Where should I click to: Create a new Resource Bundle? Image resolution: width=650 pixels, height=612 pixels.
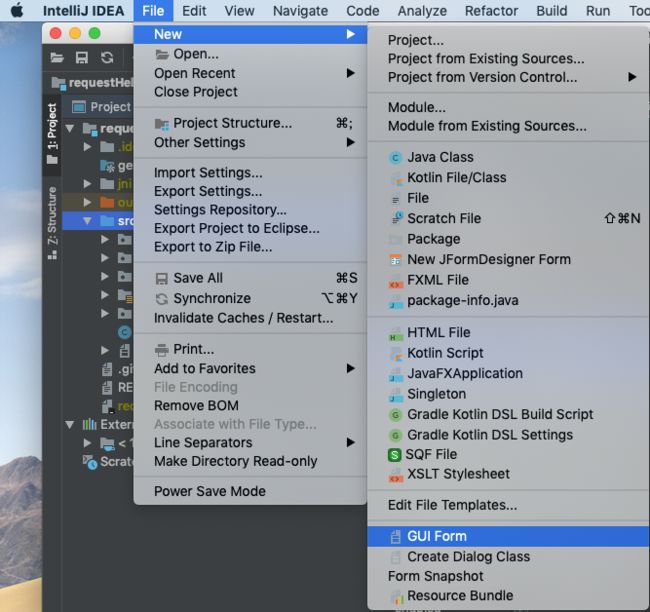pos(508,595)
